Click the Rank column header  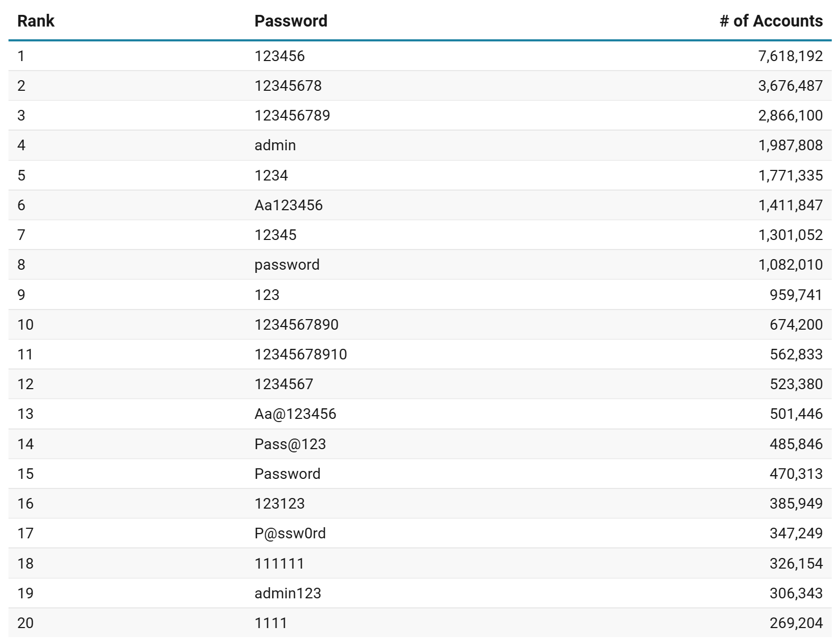pos(36,21)
